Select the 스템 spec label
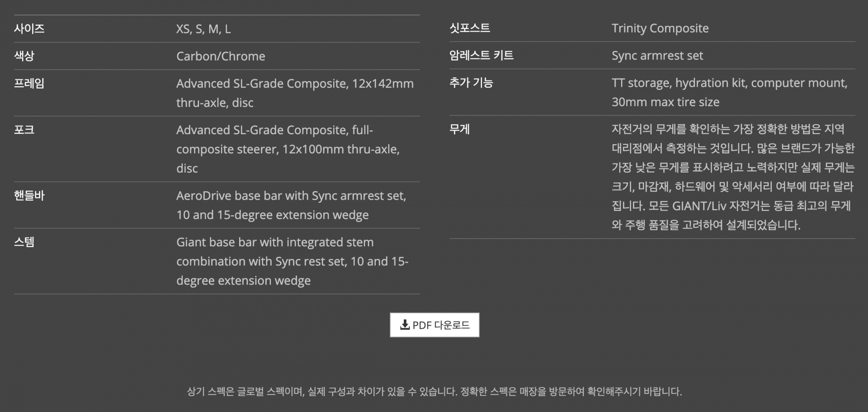The height and width of the screenshot is (412, 868). 24,242
